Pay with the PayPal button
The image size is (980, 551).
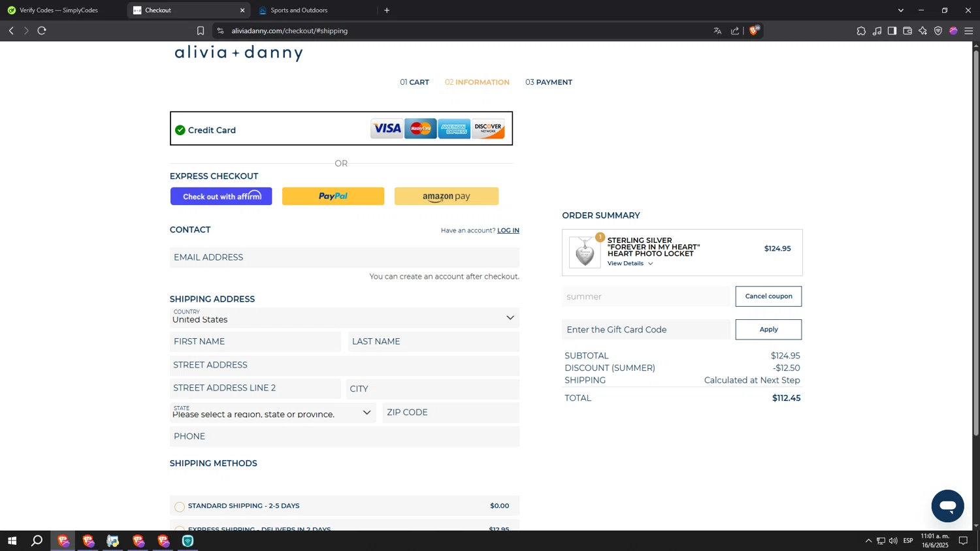pyautogui.click(x=333, y=197)
